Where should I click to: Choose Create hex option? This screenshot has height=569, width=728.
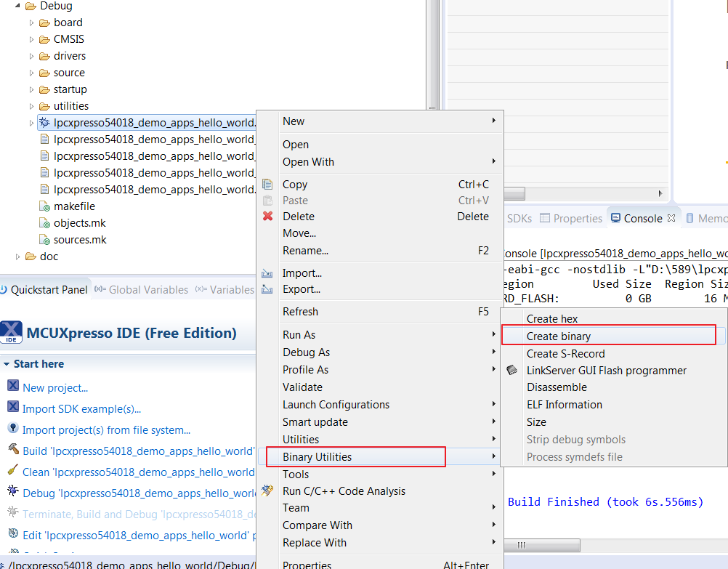click(551, 319)
